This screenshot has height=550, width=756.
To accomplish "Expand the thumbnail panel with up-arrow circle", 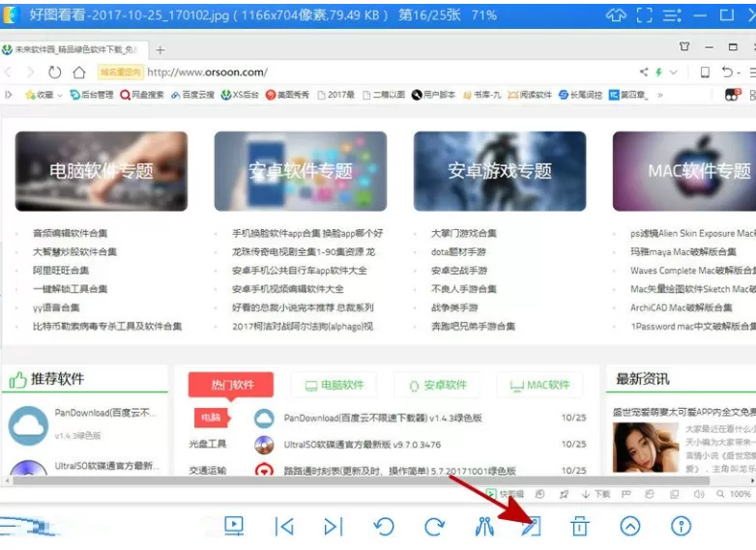I will (630, 527).
